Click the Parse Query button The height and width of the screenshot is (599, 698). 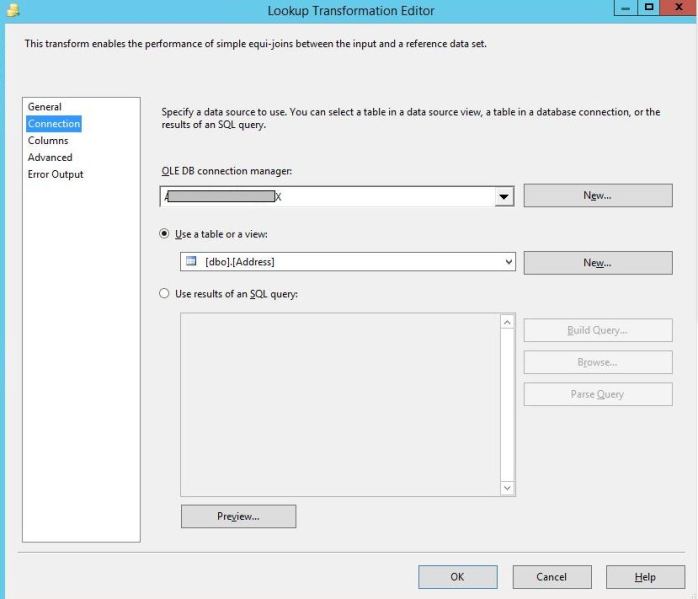tap(598, 394)
